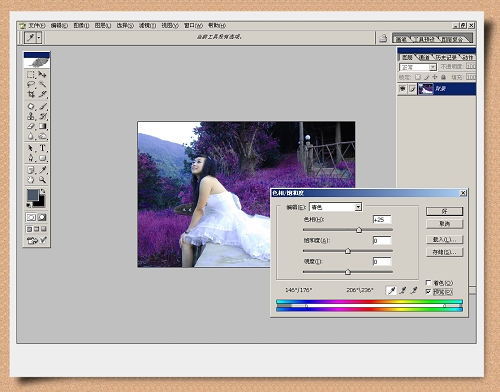
Task: Pick the Add to Sample eyedropper in dialog
Action: [403, 290]
